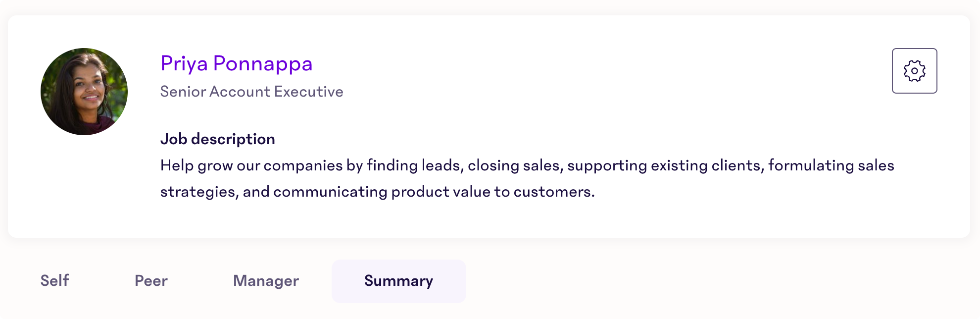Select the Summary tab
Image resolution: width=980 pixels, height=319 pixels.
tap(399, 281)
